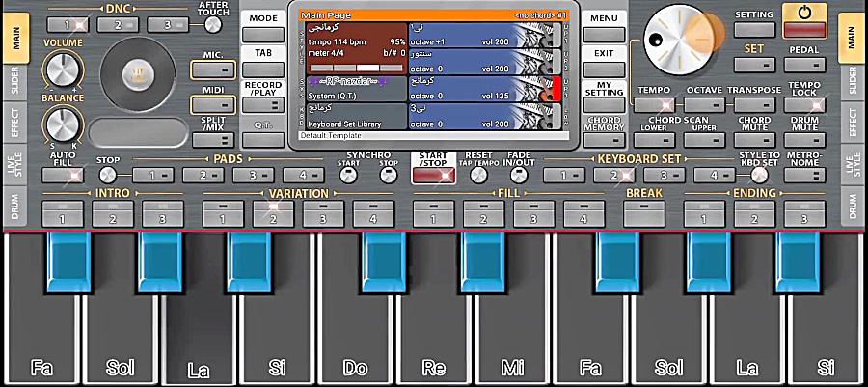Image resolution: width=868 pixels, height=387 pixels.
Task: Adjust the Balance knob
Action: coord(63,124)
